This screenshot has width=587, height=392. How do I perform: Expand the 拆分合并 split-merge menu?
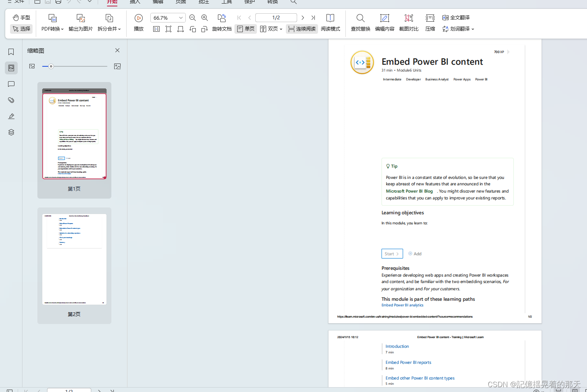(x=109, y=23)
